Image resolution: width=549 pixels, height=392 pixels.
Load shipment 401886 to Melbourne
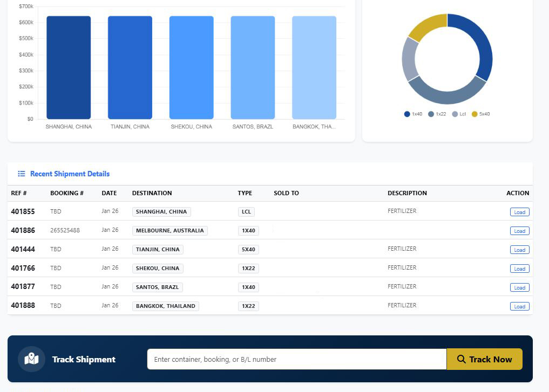pyautogui.click(x=519, y=231)
